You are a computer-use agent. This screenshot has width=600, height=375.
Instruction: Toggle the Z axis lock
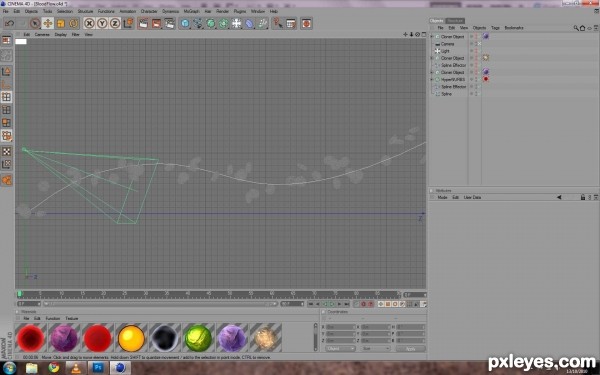coord(115,23)
